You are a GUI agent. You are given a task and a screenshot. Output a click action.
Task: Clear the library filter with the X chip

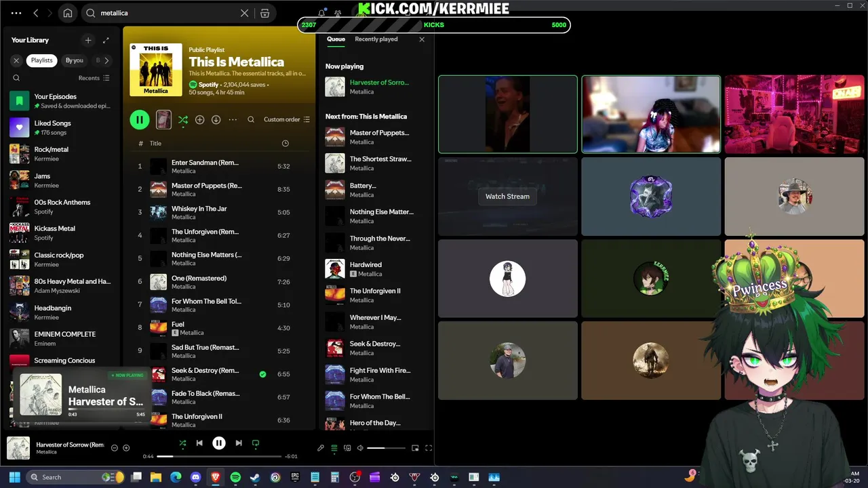[16, 60]
